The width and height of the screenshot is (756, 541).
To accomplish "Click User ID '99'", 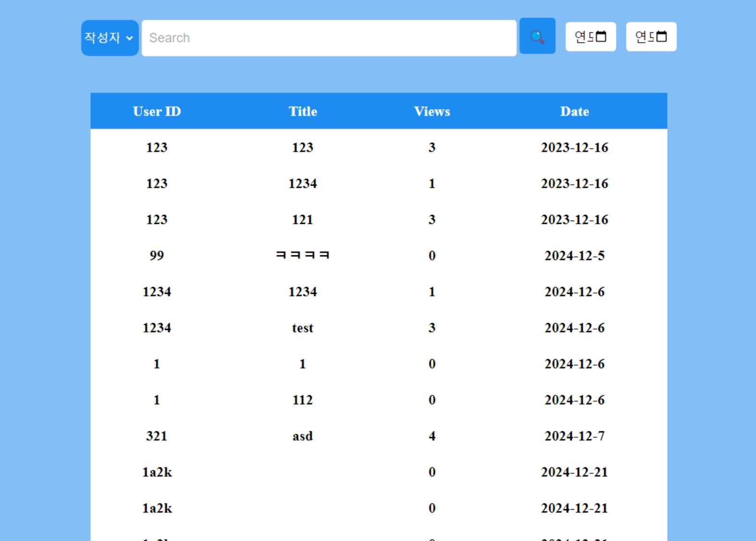I will coord(157,256).
